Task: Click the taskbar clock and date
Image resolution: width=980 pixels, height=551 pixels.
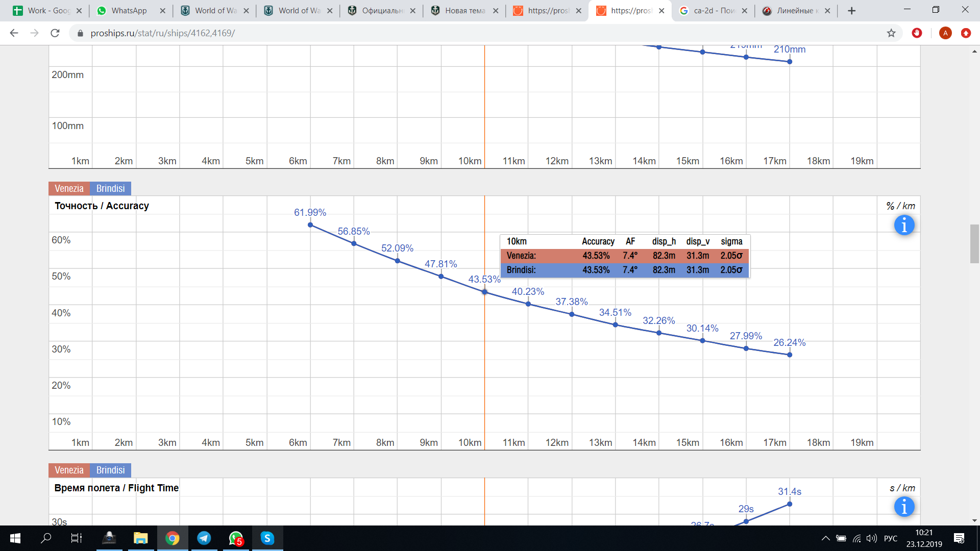Action: pos(924,538)
